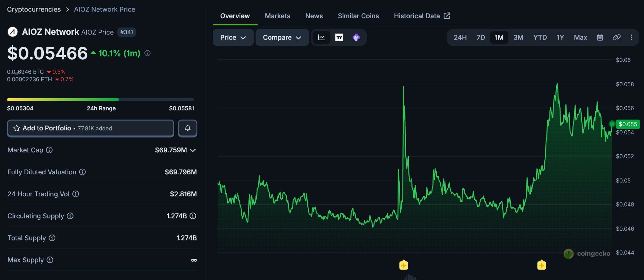
Task: Show Fully Diluted Valuation info icon
Action: [x=82, y=172]
